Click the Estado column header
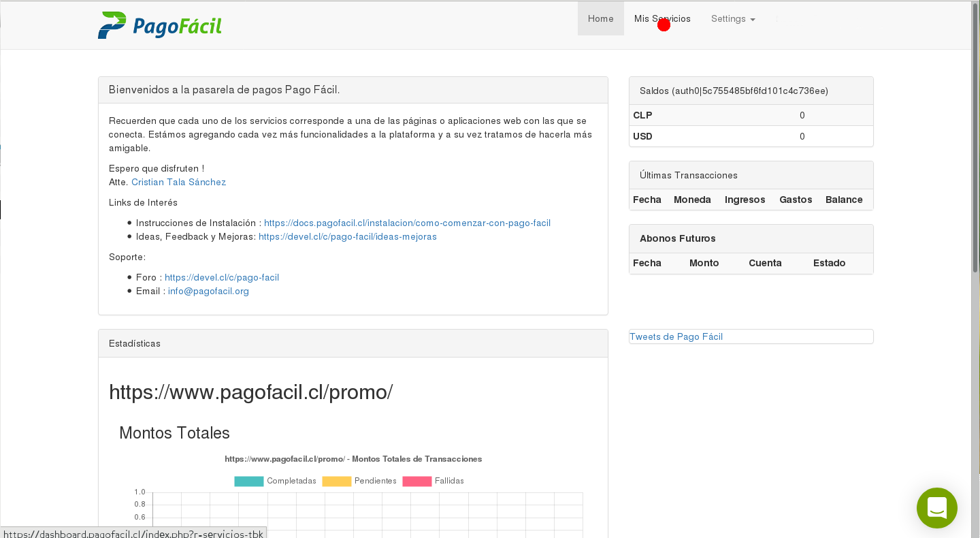The height and width of the screenshot is (538, 980). (830, 263)
